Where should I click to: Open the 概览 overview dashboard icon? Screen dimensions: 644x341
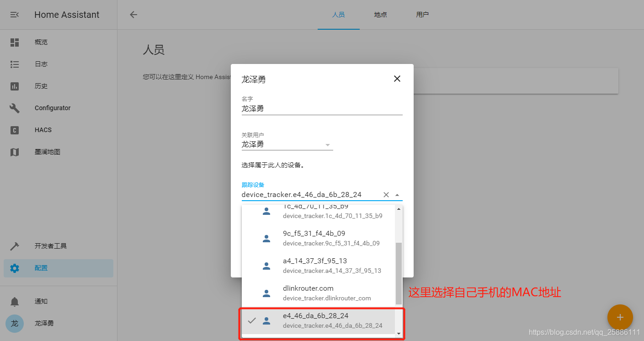click(15, 42)
